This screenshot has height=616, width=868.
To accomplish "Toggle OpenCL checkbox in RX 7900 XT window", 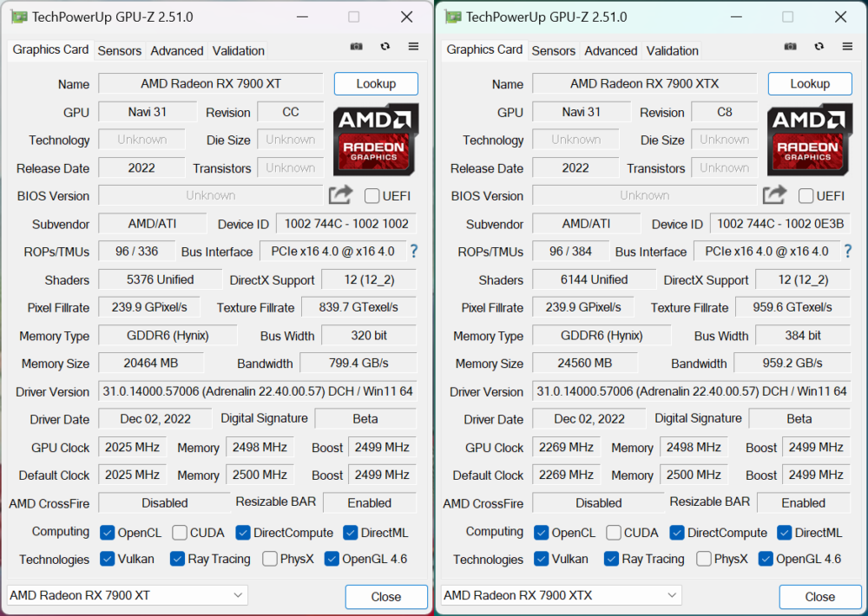I will pyautogui.click(x=107, y=533).
